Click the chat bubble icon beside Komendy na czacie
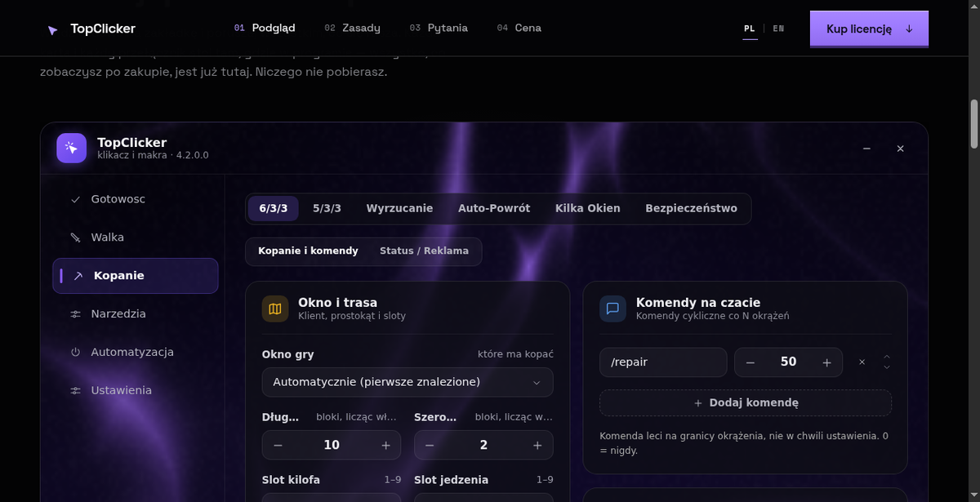Viewport: 980px width, 502px height. pos(612,309)
